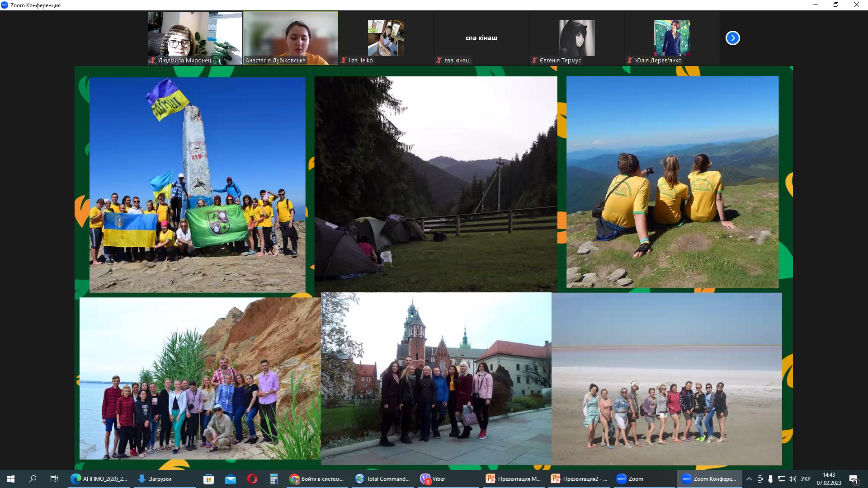Open Windows Start menu
This screenshot has height=488, width=868.
tap(11, 479)
